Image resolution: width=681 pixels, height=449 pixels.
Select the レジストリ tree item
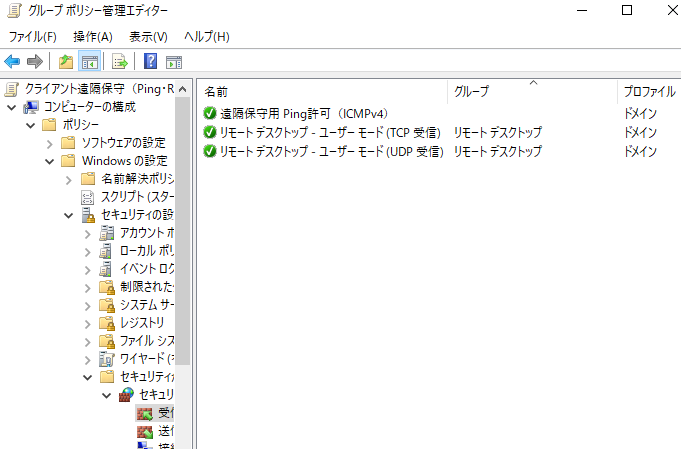(142, 323)
